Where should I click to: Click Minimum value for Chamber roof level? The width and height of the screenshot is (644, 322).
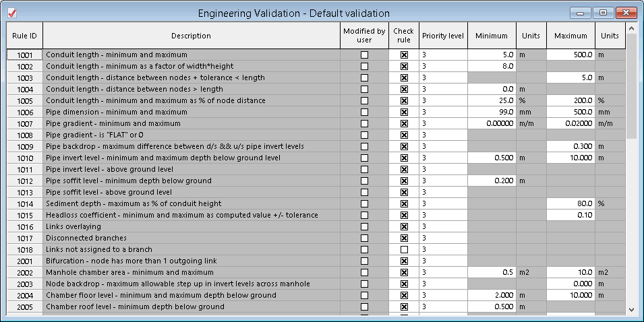coord(492,307)
